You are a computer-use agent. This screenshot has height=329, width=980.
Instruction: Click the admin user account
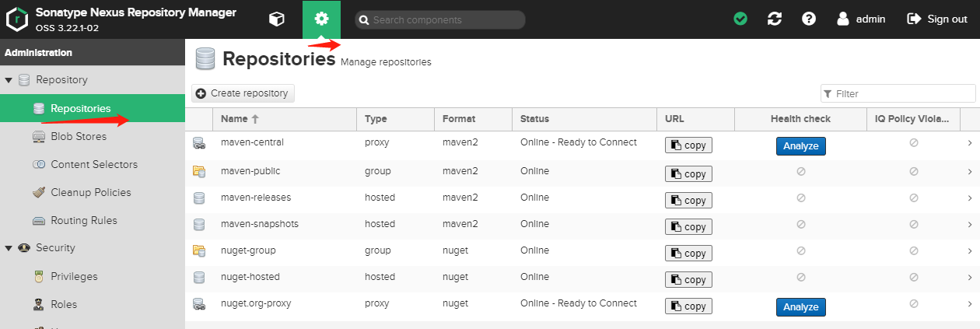pos(861,19)
